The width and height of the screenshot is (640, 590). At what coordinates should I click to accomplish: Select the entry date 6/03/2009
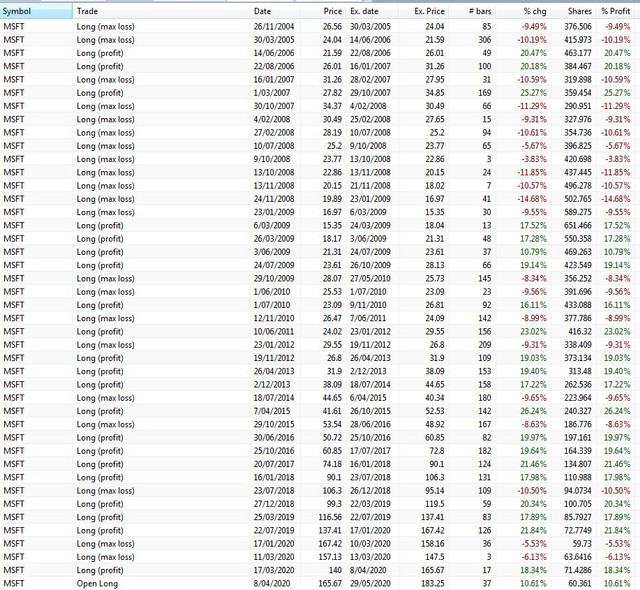pyautogui.click(x=271, y=226)
